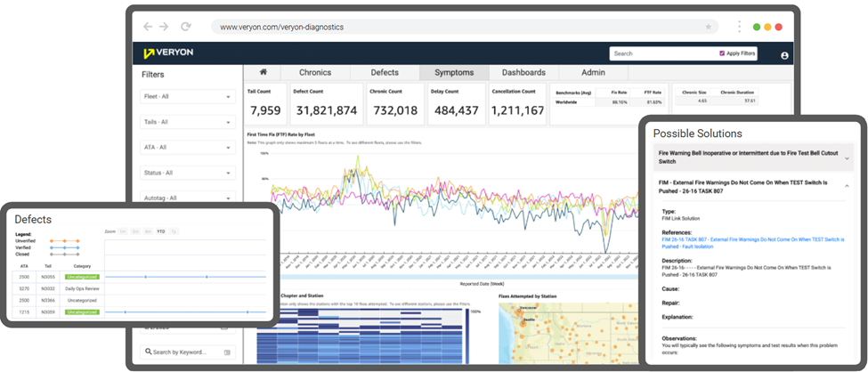
Task: Expand the ATA - All filter
Action: 188,148
